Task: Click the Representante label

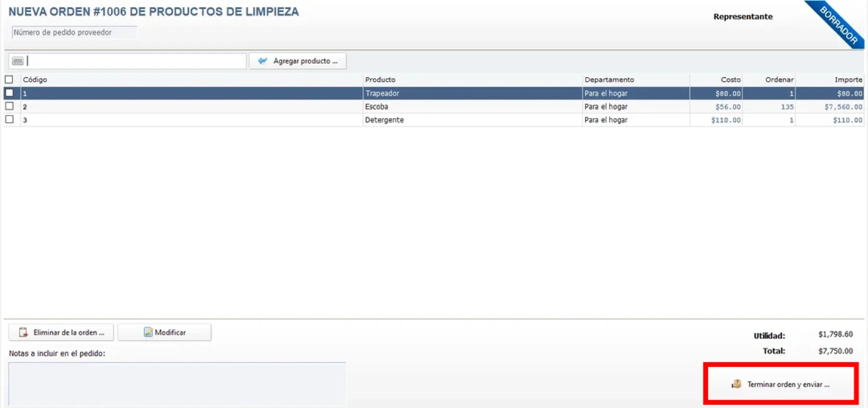Action: coord(743,17)
